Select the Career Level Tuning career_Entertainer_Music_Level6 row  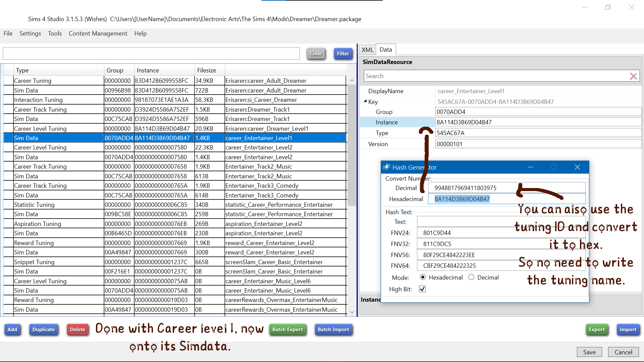point(175,281)
